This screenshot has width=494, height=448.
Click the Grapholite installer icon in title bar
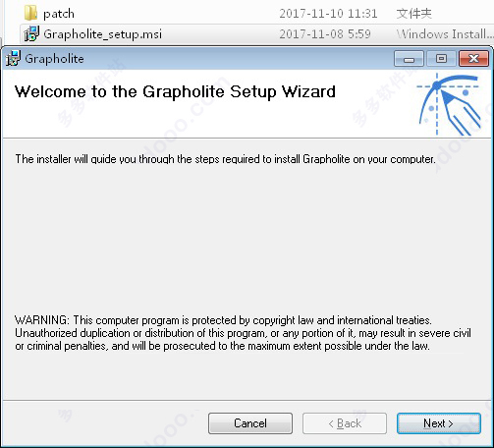(13, 59)
